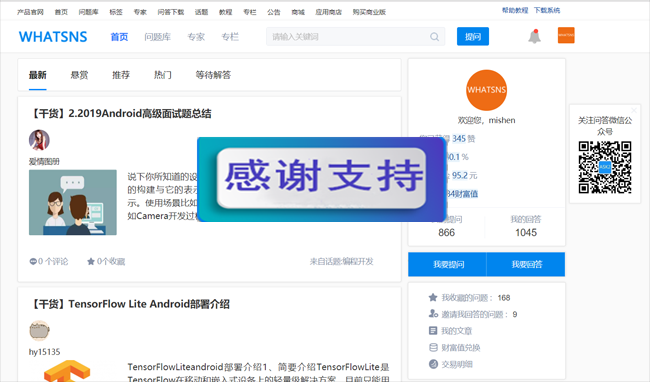Click the person icon for 邀请我回答的问题
This screenshot has width=650, height=382.
tap(433, 314)
